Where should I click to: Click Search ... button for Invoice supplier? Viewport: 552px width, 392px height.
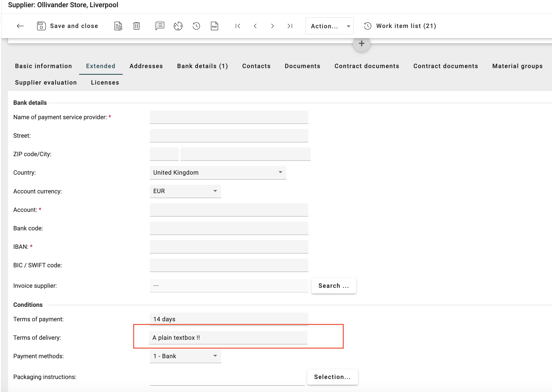pyautogui.click(x=334, y=286)
